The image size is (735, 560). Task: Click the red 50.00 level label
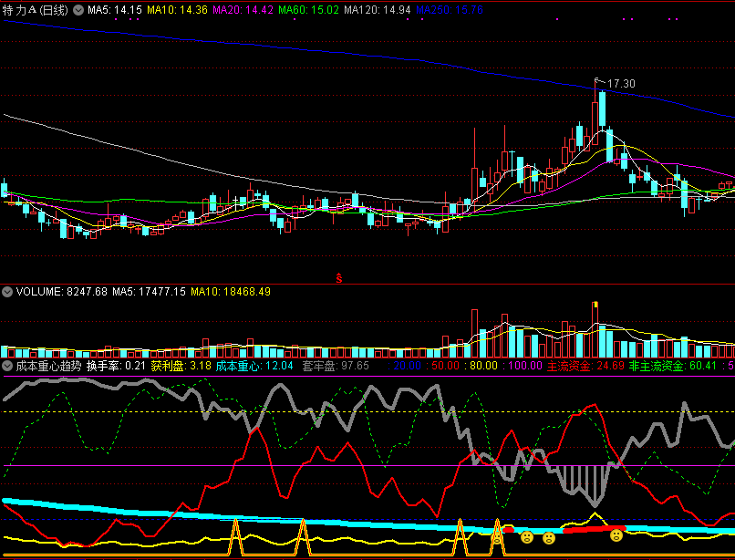pyautogui.click(x=444, y=366)
